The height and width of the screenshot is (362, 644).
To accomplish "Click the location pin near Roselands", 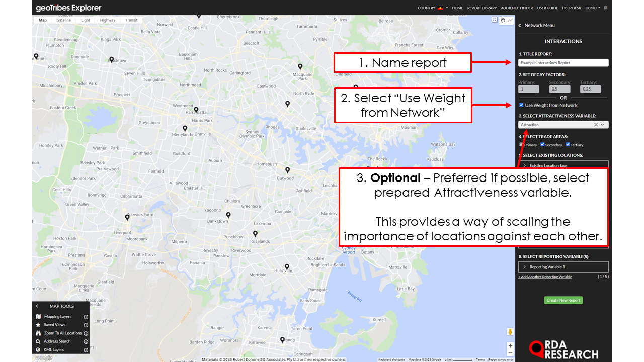I will (x=255, y=233).
